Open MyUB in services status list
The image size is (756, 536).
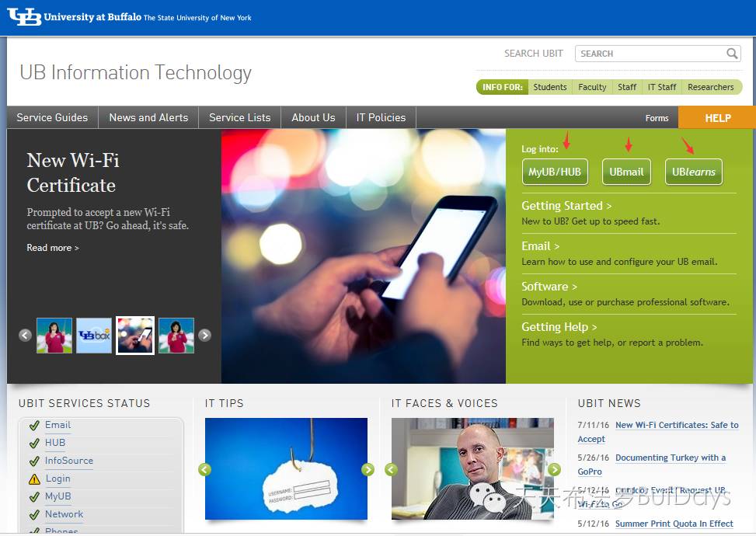tap(57, 496)
